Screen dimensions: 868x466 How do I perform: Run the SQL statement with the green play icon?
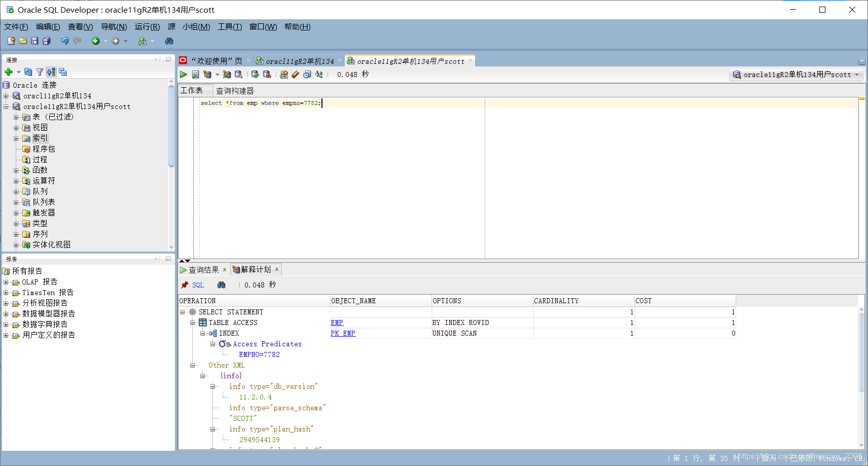click(184, 74)
